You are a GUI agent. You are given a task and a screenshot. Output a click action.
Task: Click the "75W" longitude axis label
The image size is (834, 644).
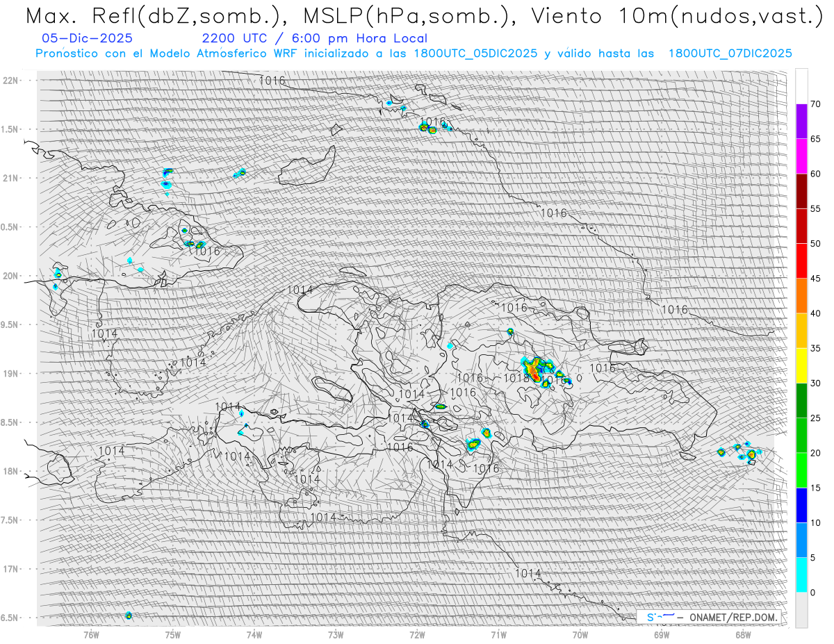click(173, 634)
